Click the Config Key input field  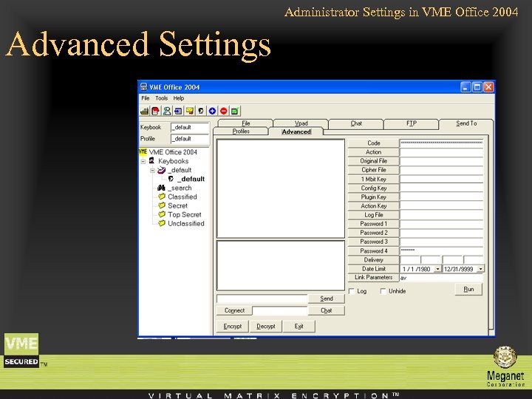coord(441,188)
